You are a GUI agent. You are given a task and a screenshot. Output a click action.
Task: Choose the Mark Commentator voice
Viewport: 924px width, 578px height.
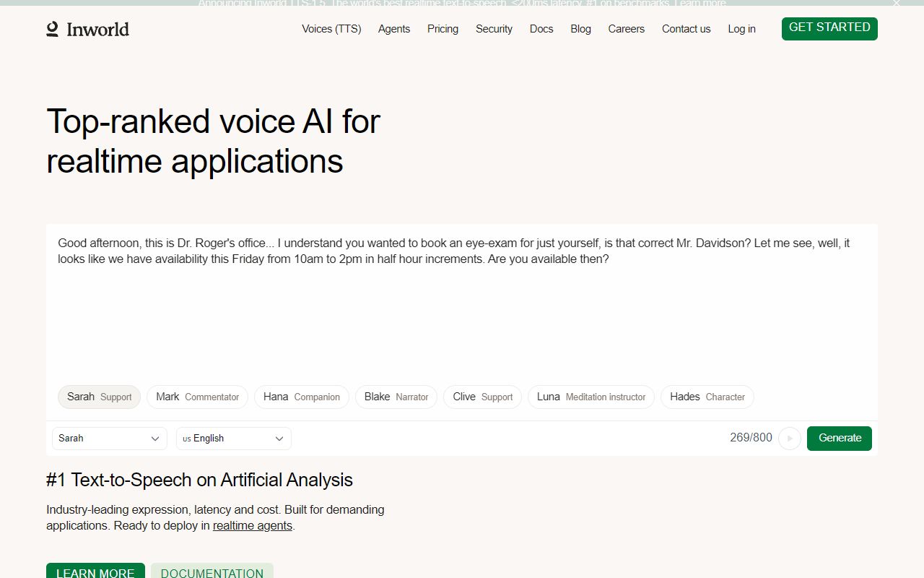[197, 397]
